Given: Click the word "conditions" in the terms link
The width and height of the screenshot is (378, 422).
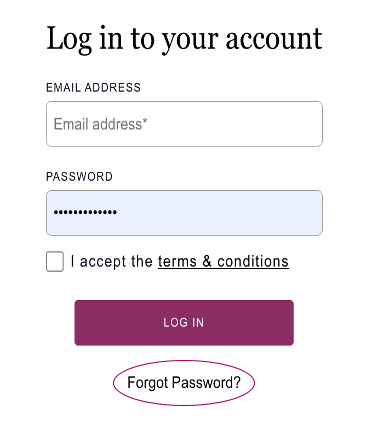Looking at the screenshot, I should pyautogui.click(x=253, y=261).
